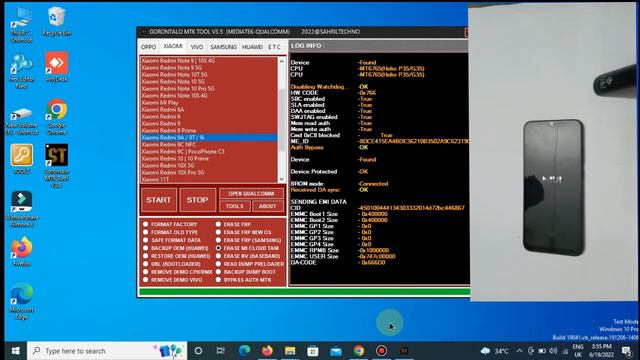Switch to the VIVO tab

click(x=197, y=47)
